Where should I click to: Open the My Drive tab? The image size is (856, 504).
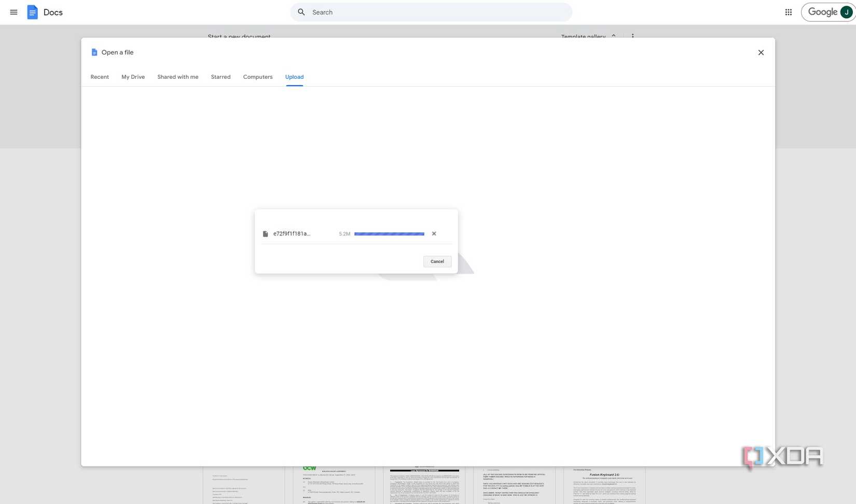click(133, 77)
